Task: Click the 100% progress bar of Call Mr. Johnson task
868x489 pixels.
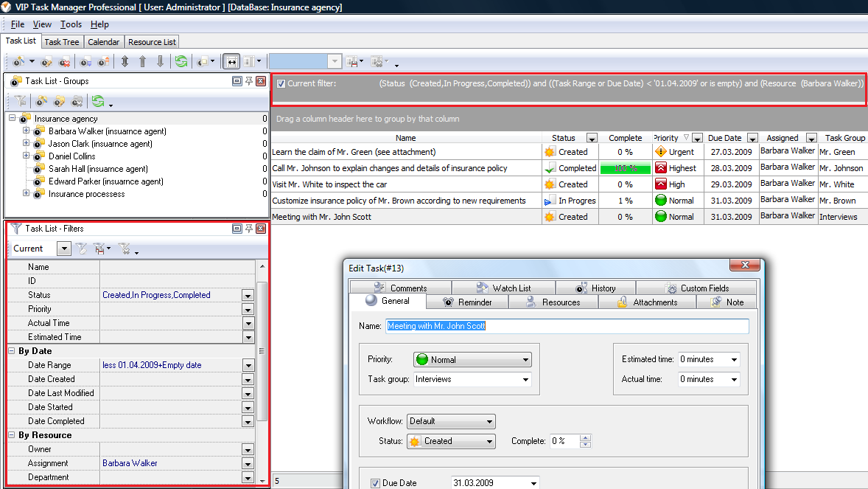Action: coord(626,168)
